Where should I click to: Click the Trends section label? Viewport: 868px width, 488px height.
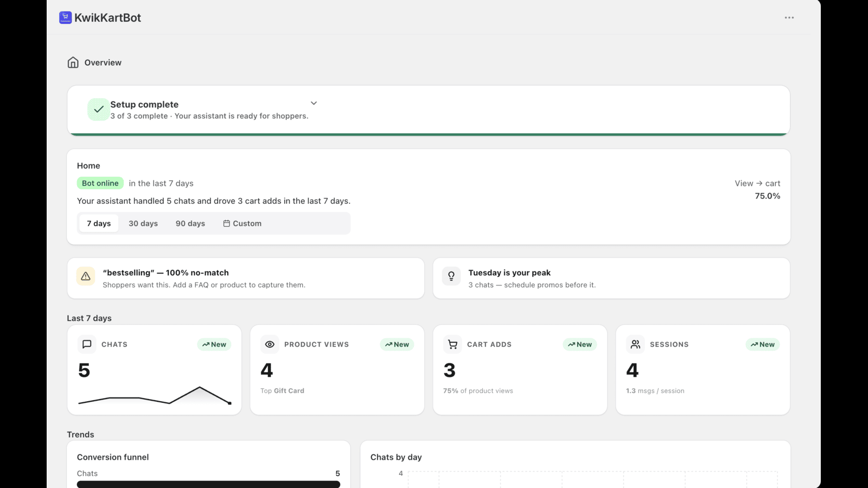tap(81, 434)
